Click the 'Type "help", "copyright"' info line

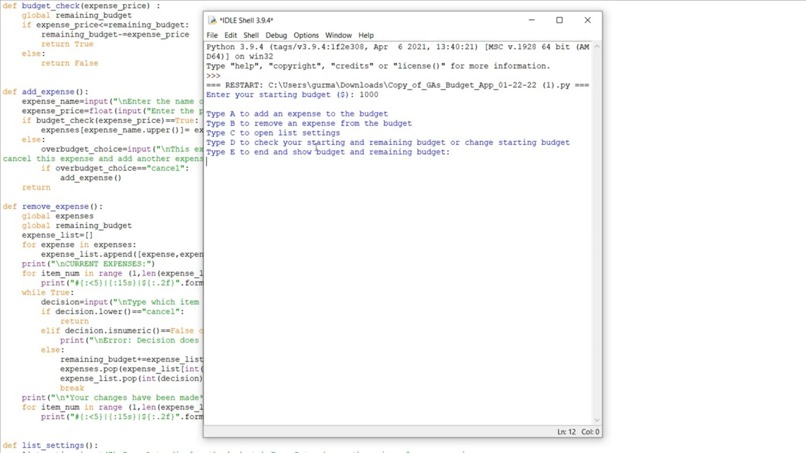[x=378, y=66]
